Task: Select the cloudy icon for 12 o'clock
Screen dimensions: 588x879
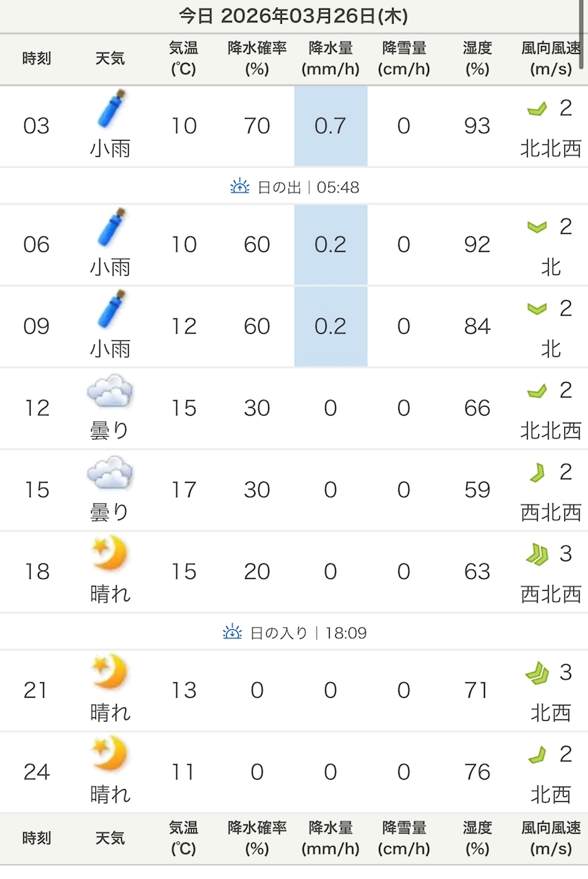Action: 110,391
